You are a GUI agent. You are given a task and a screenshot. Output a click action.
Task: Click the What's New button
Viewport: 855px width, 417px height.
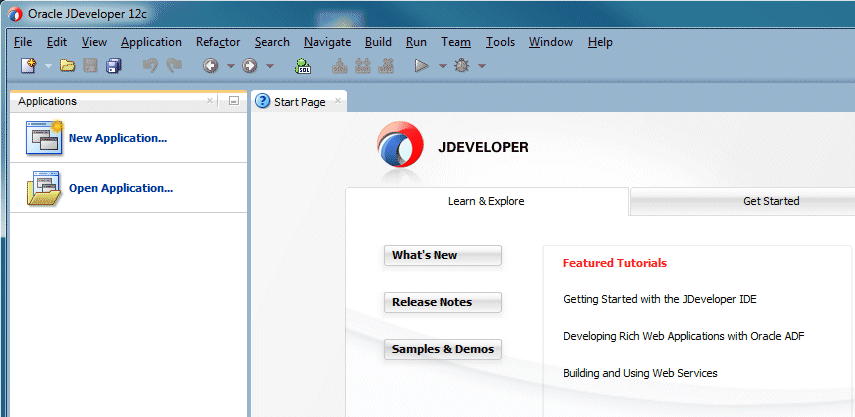click(443, 255)
